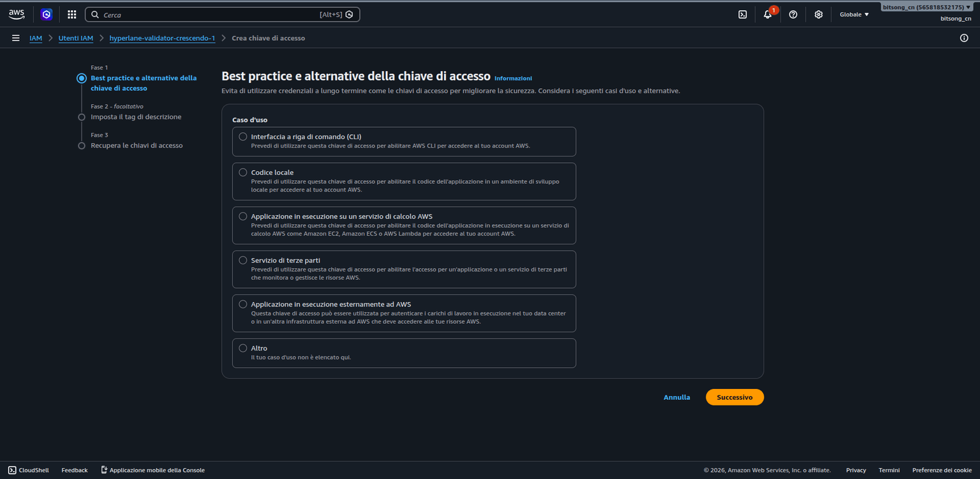Select step Best practice e alternative
The height and width of the screenshot is (479, 980).
pos(144,83)
